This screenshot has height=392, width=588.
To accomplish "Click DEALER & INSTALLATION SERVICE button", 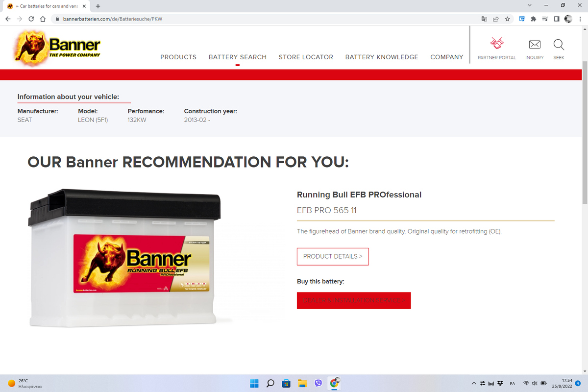I will [x=354, y=300].
